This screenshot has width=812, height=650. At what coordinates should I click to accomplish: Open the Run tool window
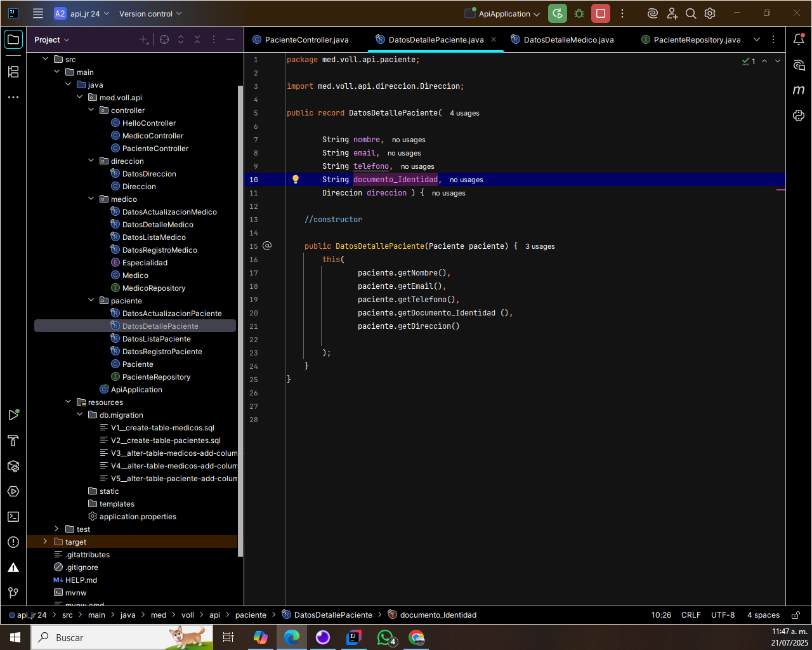[x=13, y=415]
